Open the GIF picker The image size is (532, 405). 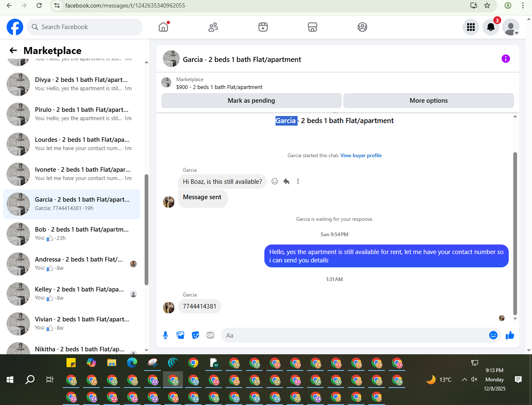[x=210, y=335]
